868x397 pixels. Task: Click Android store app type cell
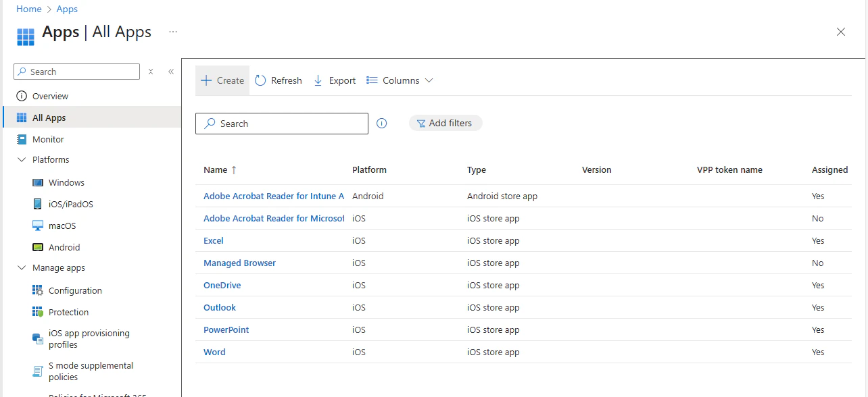click(502, 196)
